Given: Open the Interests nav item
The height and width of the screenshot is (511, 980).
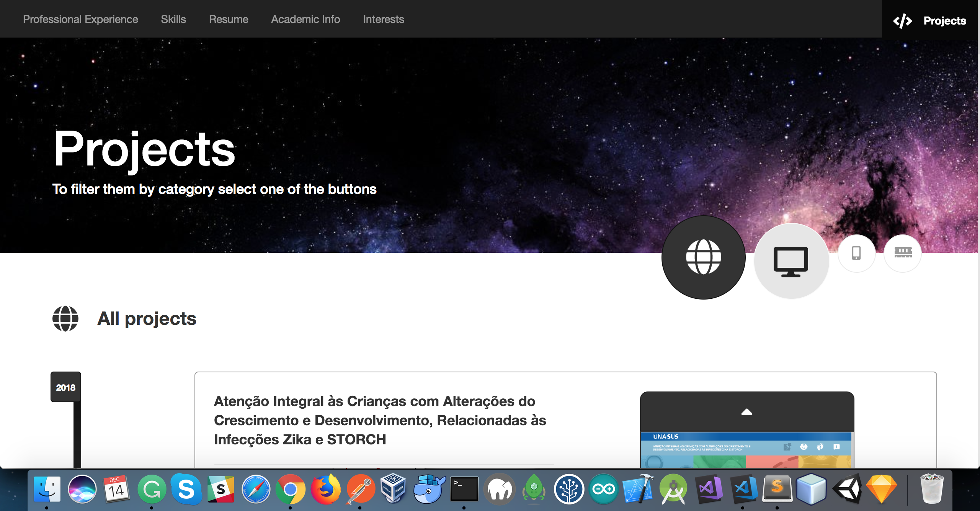Looking at the screenshot, I should tap(384, 19).
